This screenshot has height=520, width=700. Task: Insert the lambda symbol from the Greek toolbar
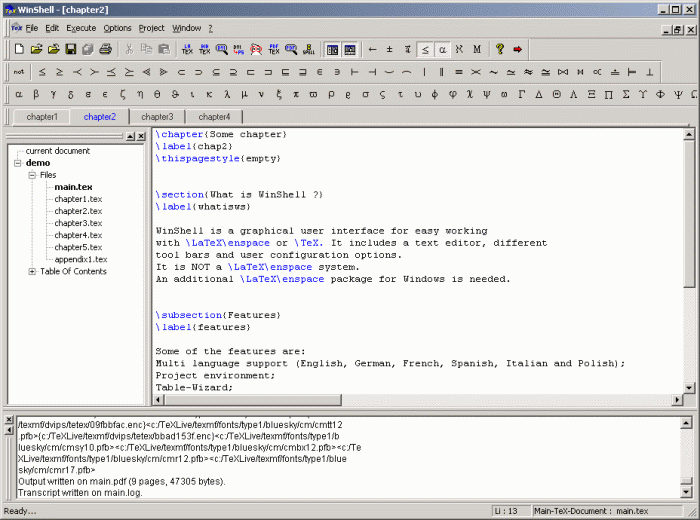(x=227, y=94)
